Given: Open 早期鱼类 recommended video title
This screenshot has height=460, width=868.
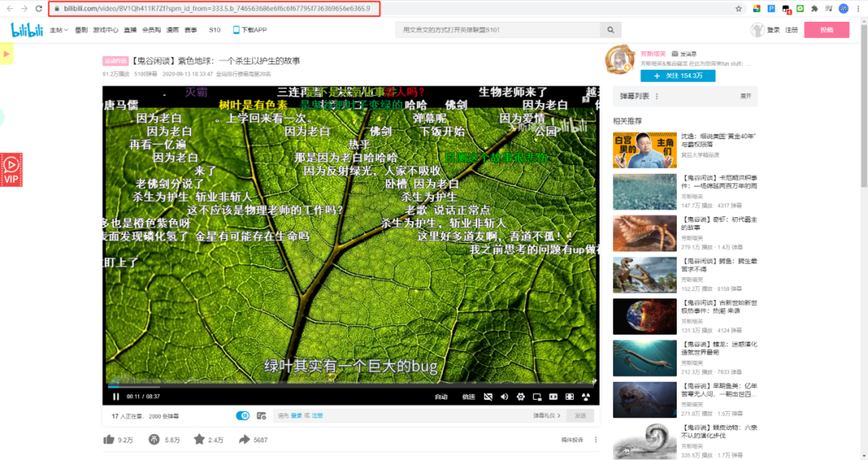Looking at the screenshot, I should (x=719, y=389).
